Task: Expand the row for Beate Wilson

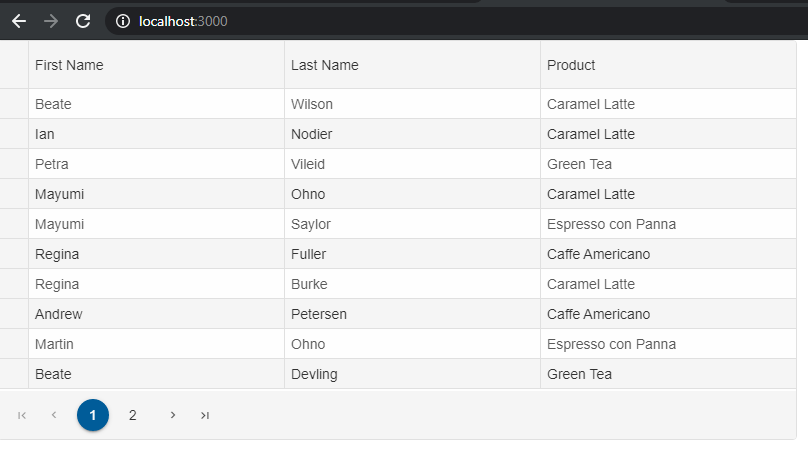Action: click(x=14, y=104)
